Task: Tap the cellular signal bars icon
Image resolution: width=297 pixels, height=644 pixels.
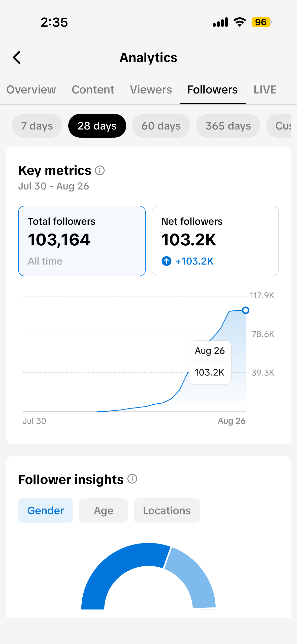Action: (220, 22)
